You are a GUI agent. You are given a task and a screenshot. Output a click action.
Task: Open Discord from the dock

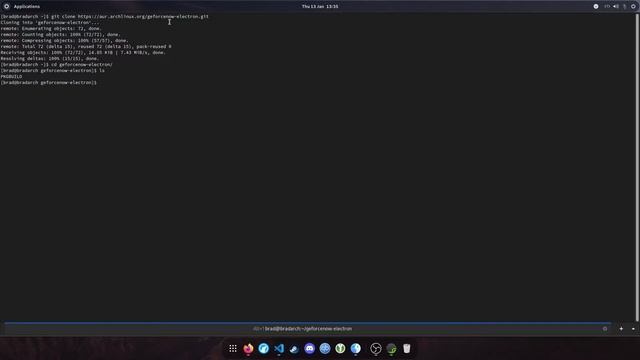(309, 349)
